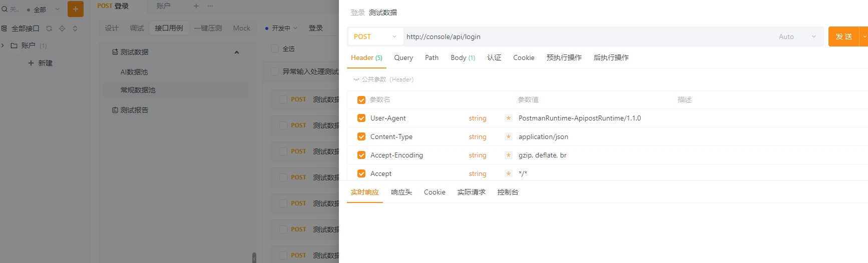Switch to the Body (1) tab
Viewport: 868px width, 263px height.
pyautogui.click(x=463, y=57)
